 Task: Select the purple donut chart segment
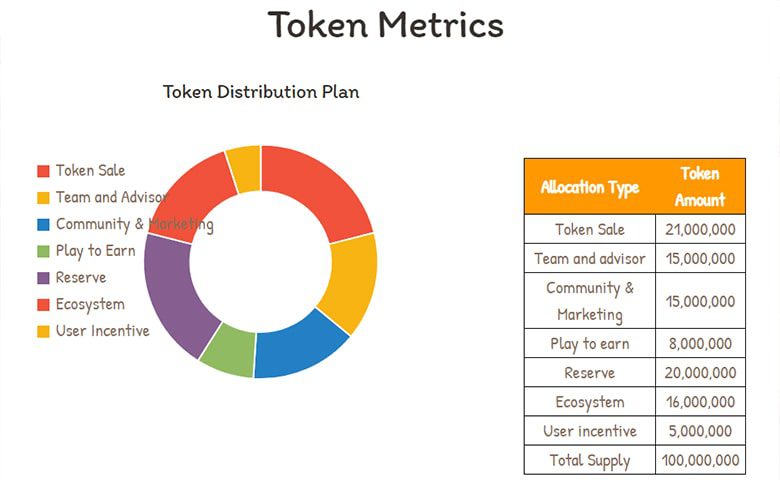click(172, 291)
